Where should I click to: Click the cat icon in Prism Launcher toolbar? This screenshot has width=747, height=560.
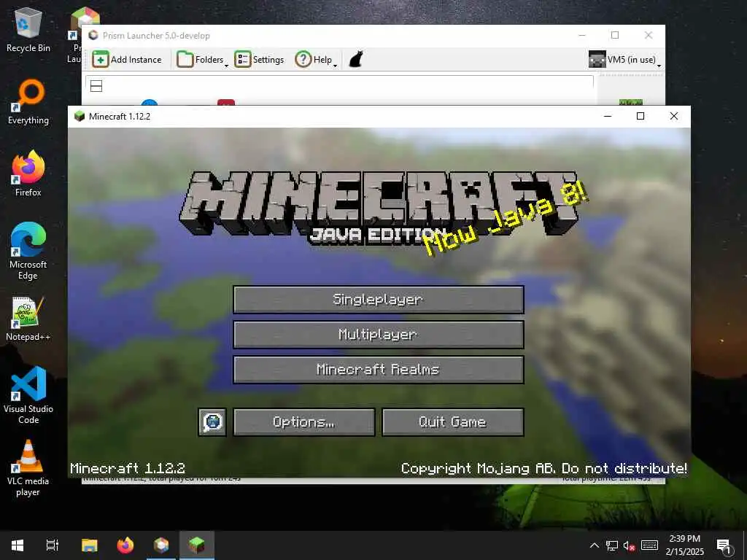pyautogui.click(x=356, y=60)
